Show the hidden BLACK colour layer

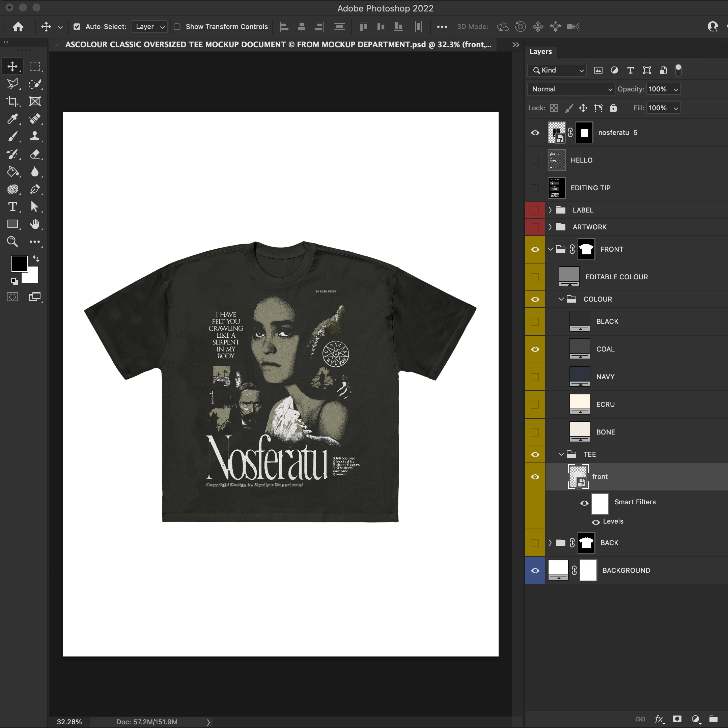point(535,322)
